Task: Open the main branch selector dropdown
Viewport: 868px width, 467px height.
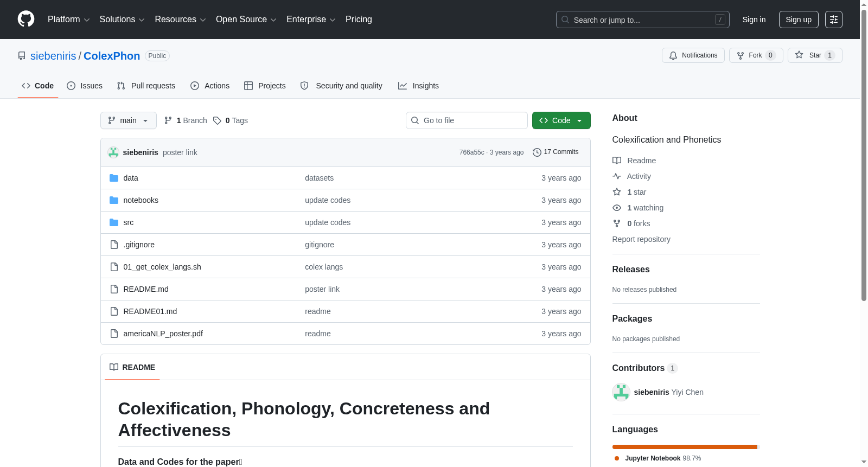Action: click(x=129, y=120)
